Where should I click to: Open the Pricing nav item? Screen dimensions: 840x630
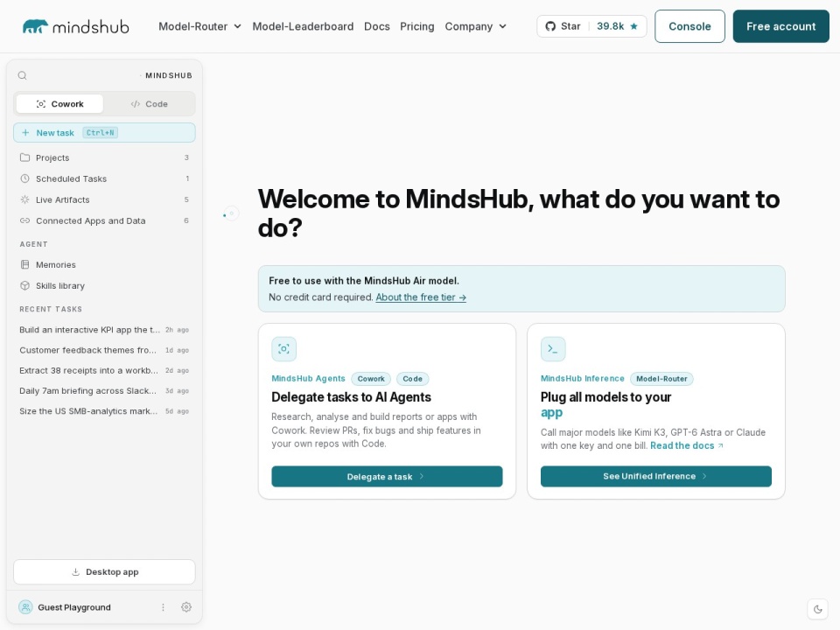(x=416, y=26)
